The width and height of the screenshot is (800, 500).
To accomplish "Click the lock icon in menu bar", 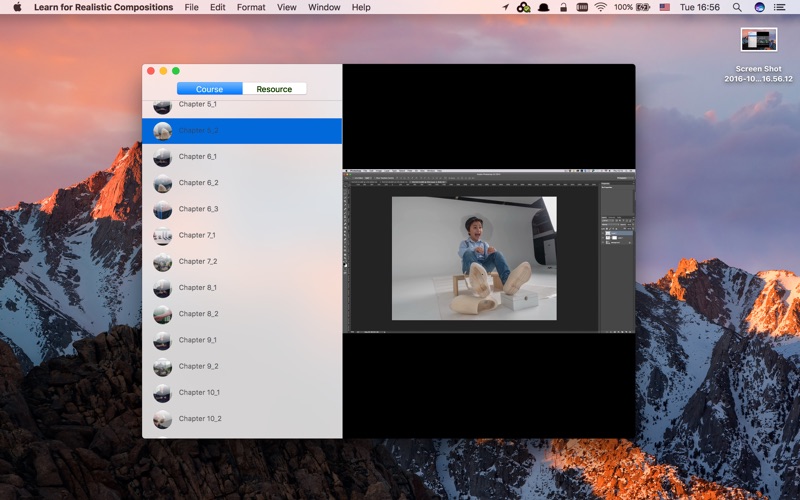I will click(563, 7).
